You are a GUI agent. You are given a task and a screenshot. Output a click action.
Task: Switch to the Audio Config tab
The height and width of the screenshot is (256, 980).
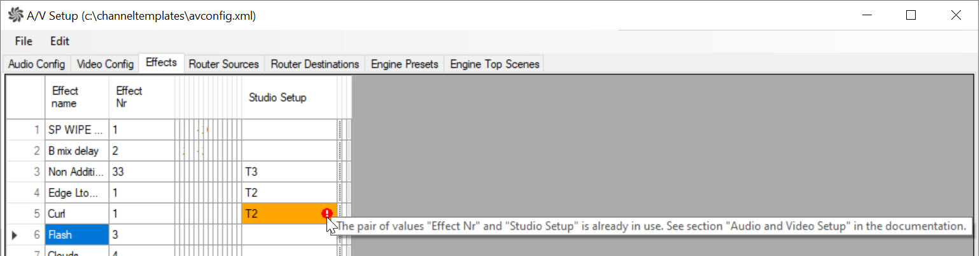click(37, 64)
